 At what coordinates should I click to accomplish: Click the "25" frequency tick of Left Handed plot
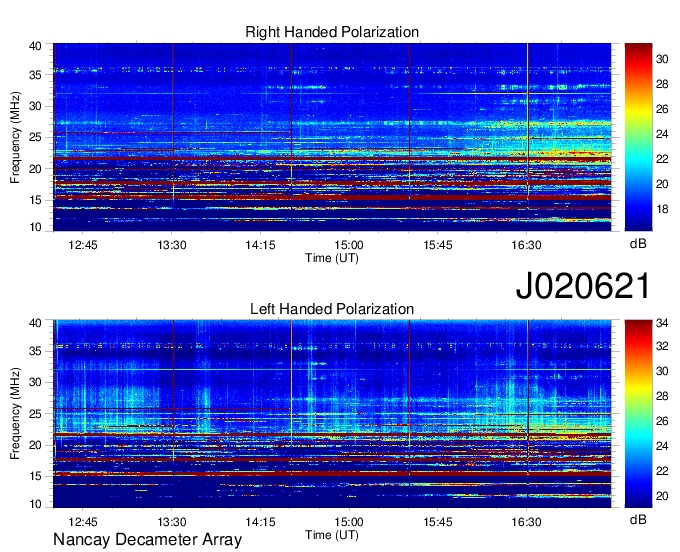[36, 414]
